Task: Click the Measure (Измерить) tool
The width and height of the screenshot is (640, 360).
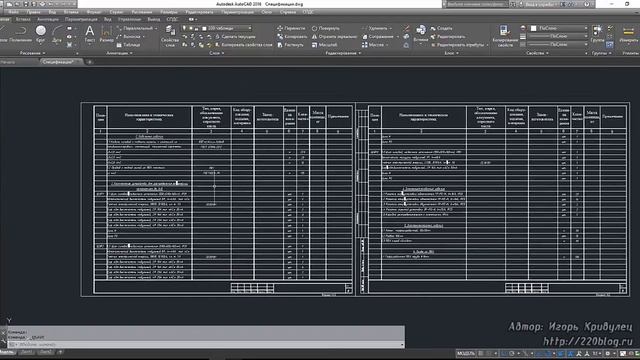Action: coord(629,33)
